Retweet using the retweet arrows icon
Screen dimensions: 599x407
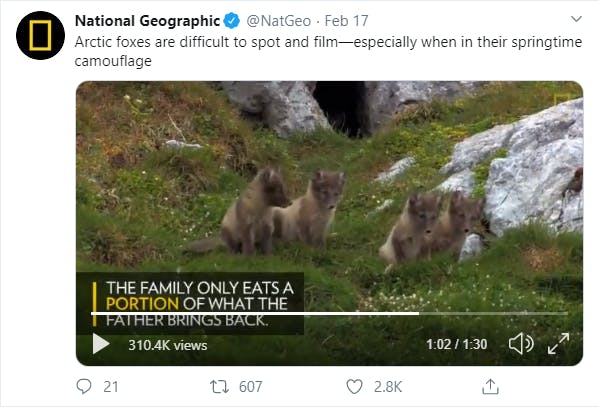click(x=220, y=386)
